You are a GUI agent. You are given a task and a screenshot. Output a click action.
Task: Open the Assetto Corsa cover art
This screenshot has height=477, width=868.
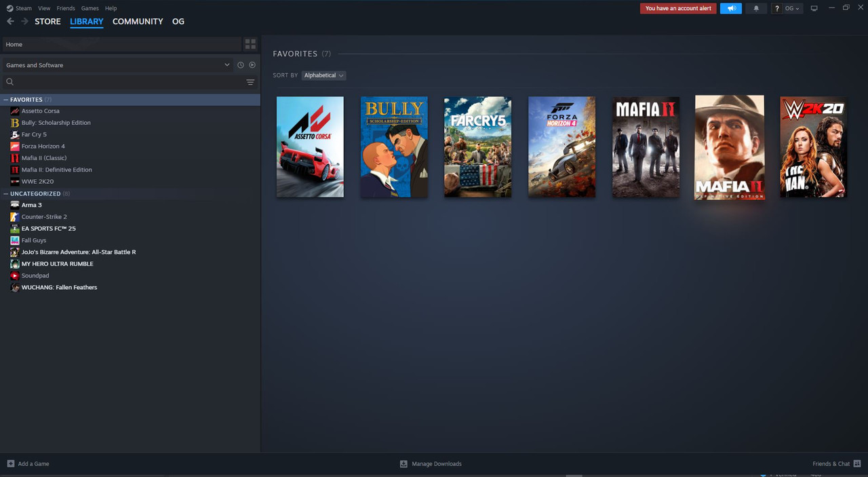pyautogui.click(x=310, y=147)
